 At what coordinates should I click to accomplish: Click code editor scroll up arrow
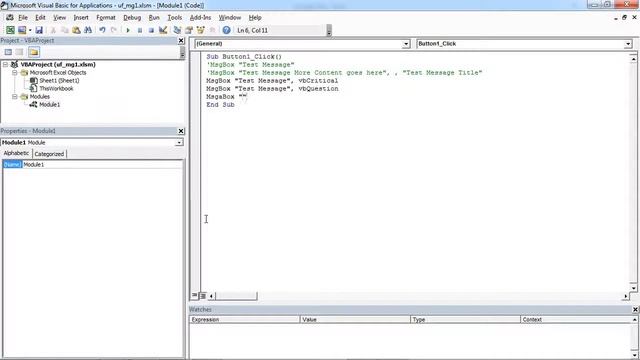(x=633, y=59)
